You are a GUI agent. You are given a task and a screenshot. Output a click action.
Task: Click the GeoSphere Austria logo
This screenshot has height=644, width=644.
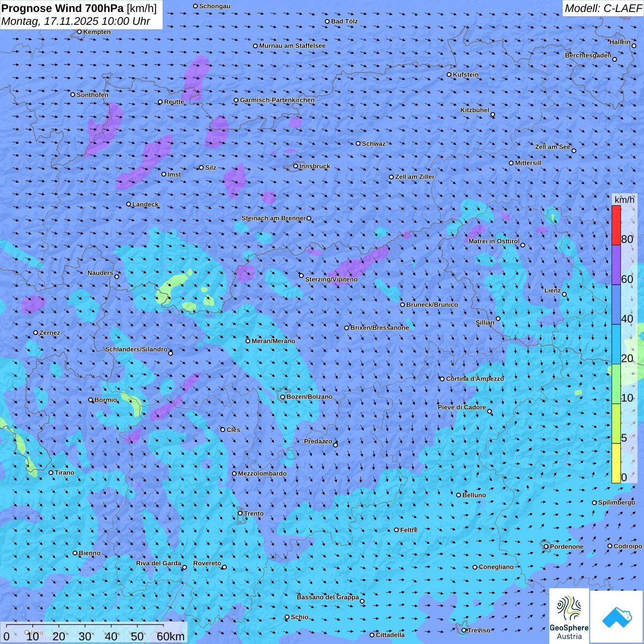pyautogui.click(x=569, y=616)
